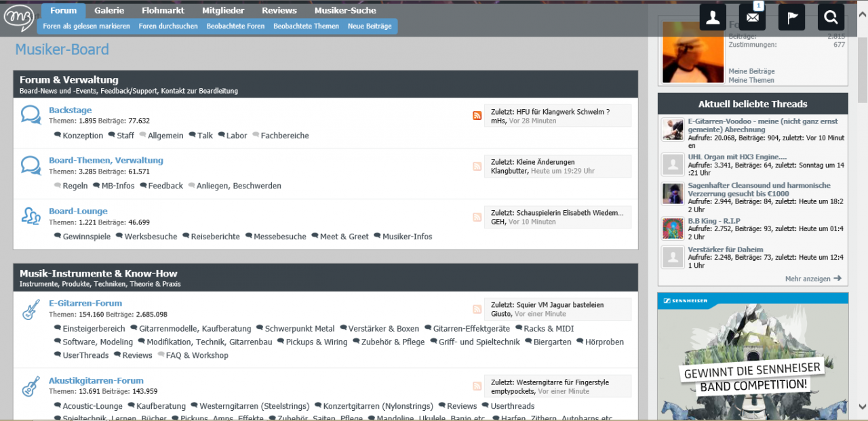Click the Board-Lounge people icon
Screen dimensions: 868x421
coord(31,216)
